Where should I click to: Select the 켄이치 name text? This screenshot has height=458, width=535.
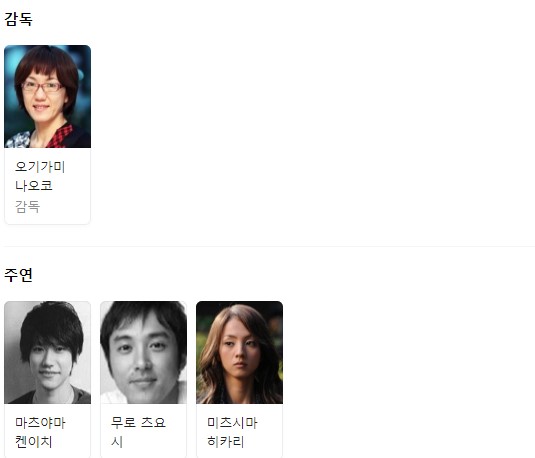pos(34,442)
